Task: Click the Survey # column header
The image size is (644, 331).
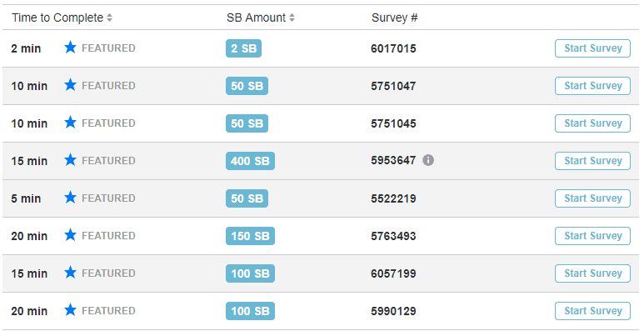Action: (394, 18)
